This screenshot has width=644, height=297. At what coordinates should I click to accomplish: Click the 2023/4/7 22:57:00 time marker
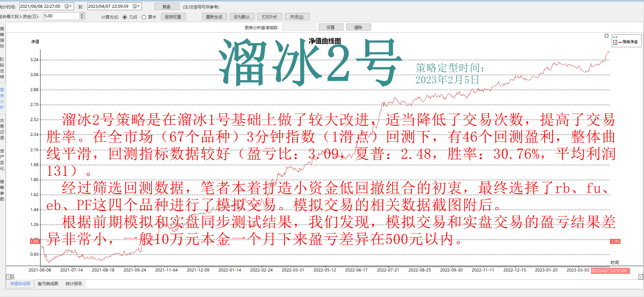click(610, 271)
